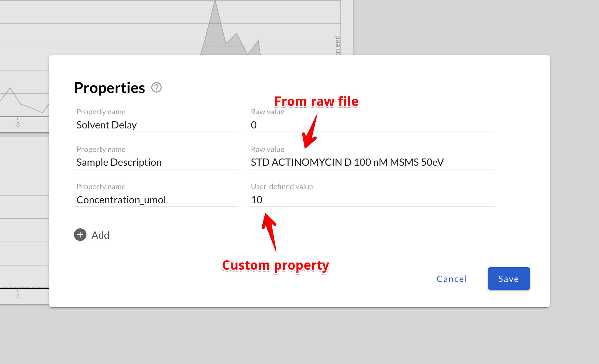
Task: Click the lower chart axis tick label 3
Action: (x=18, y=296)
